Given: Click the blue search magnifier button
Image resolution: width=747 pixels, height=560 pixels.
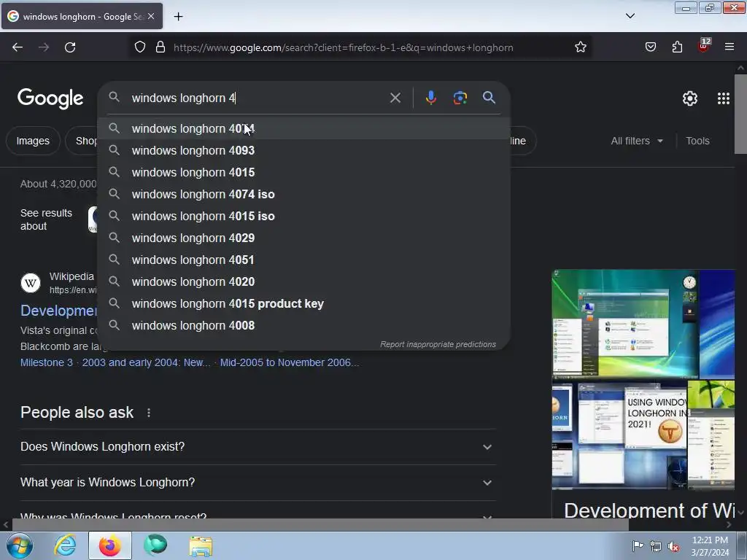Looking at the screenshot, I should click(x=489, y=98).
